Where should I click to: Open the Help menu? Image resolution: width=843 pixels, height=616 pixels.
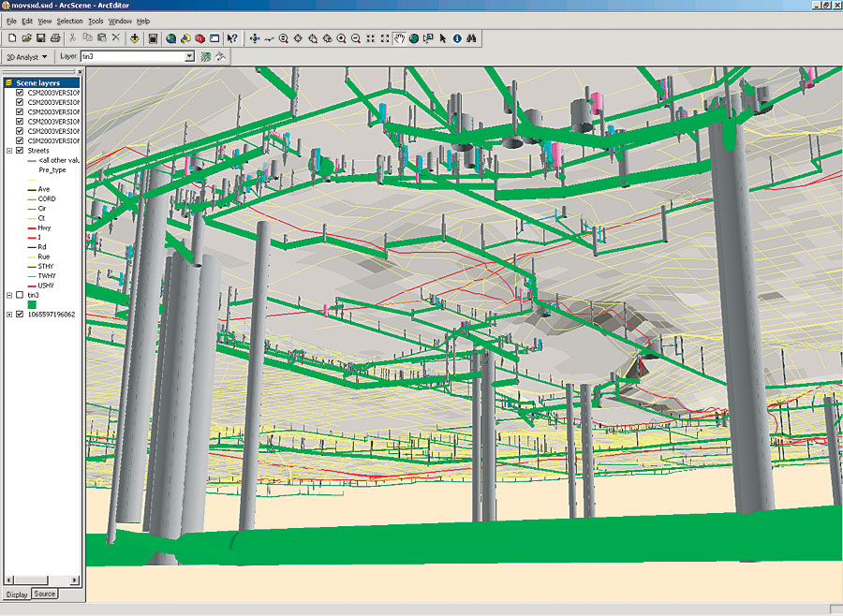(x=143, y=22)
